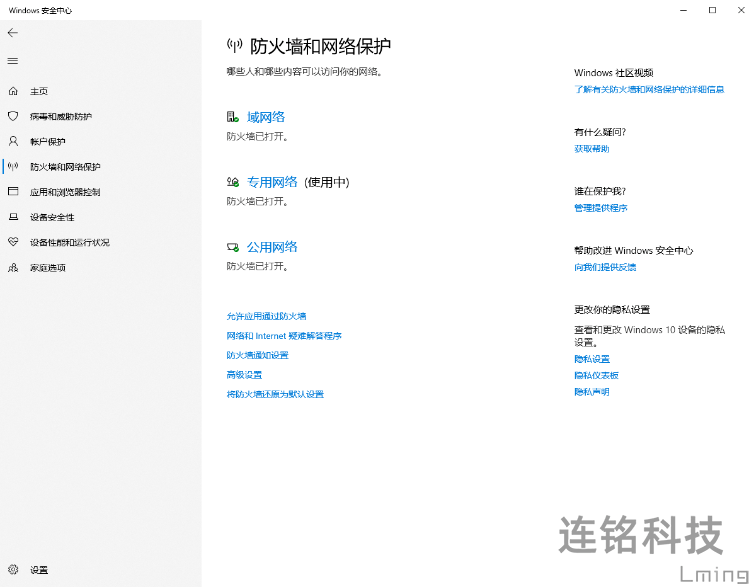Open 公用网络 firewall settings

pyautogui.click(x=272, y=247)
